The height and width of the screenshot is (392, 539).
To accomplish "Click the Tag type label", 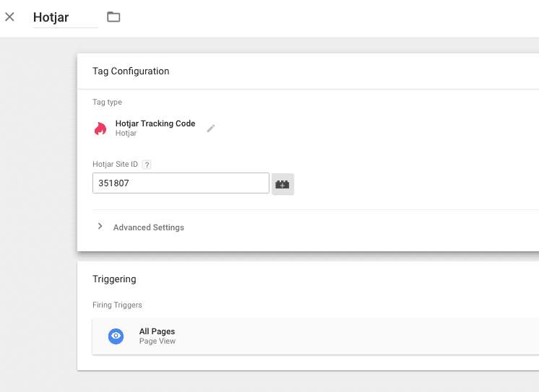I will click(107, 102).
